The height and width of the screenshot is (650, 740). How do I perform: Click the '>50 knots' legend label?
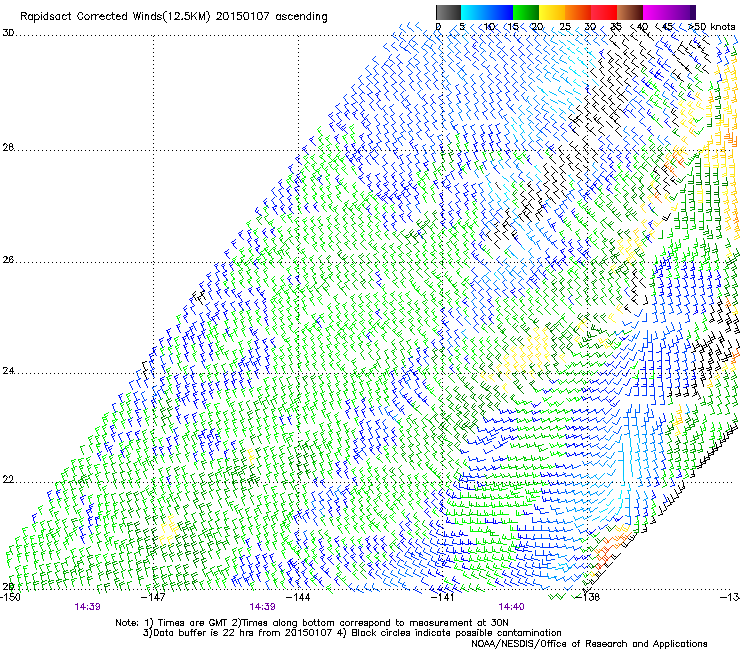[x=712, y=27]
